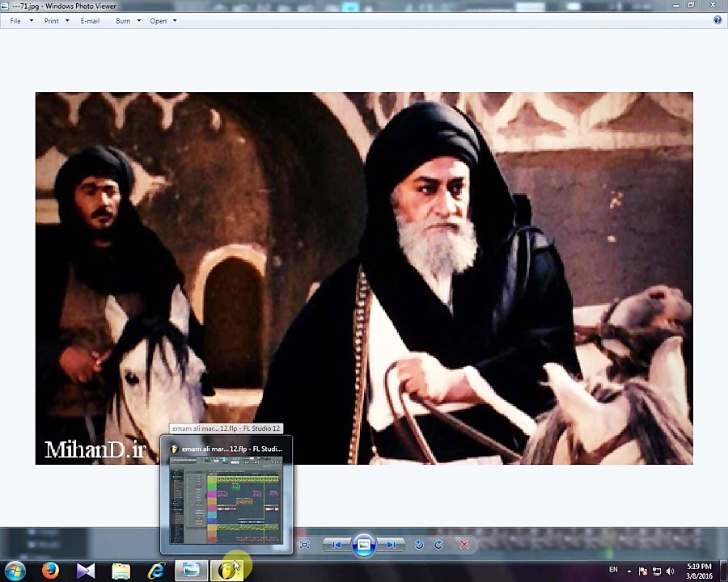
Task: Show hidden system tray icons
Action: 629,571
